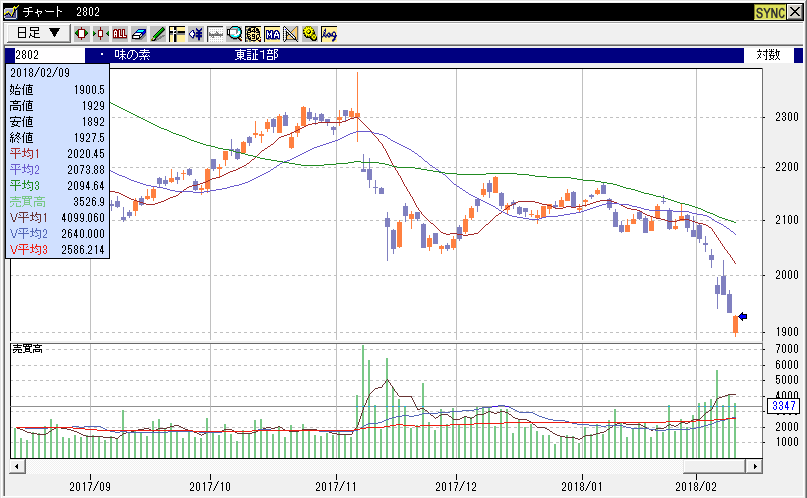The height and width of the screenshot is (498, 807).
Task: Click the compress-candles arrows icon
Action: 101,33
